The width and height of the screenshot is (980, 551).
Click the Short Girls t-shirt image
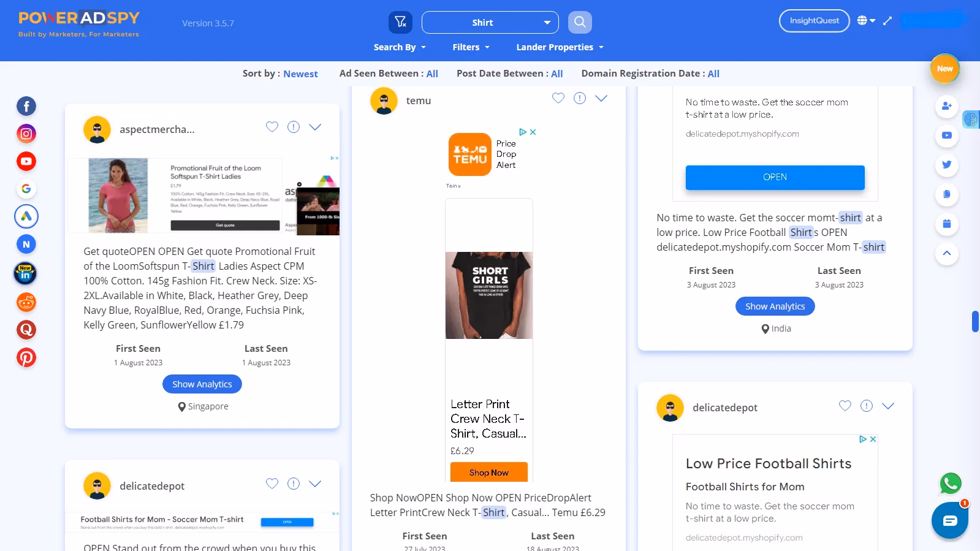[488, 295]
